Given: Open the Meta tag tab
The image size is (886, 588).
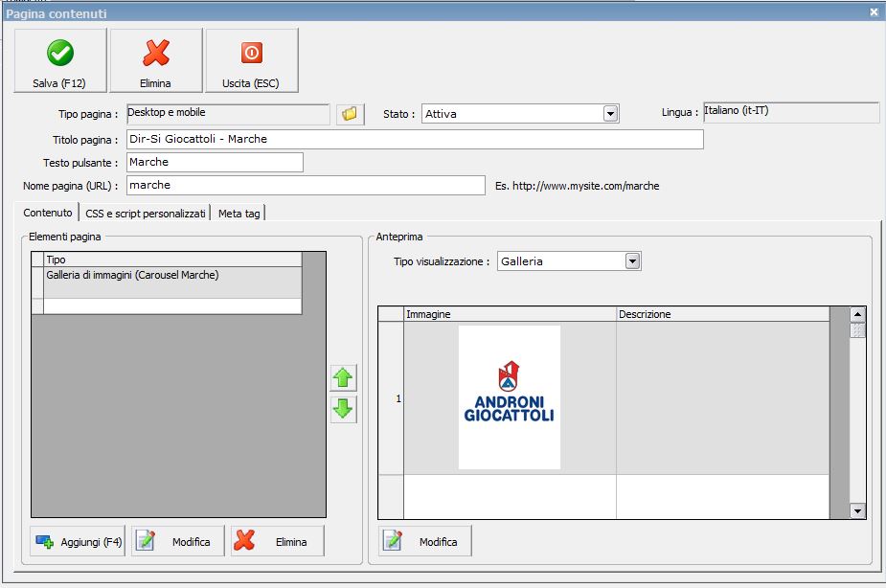Looking at the screenshot, I should 239,214.
